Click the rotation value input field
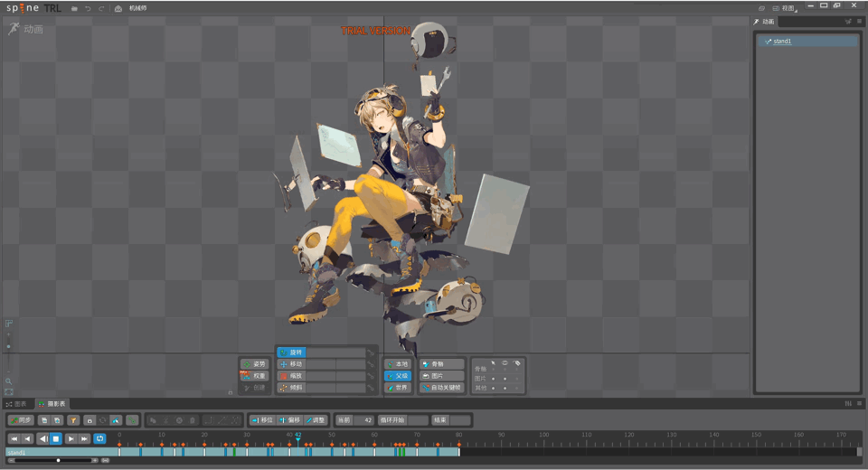868x470 pixels. coord(335,352)
